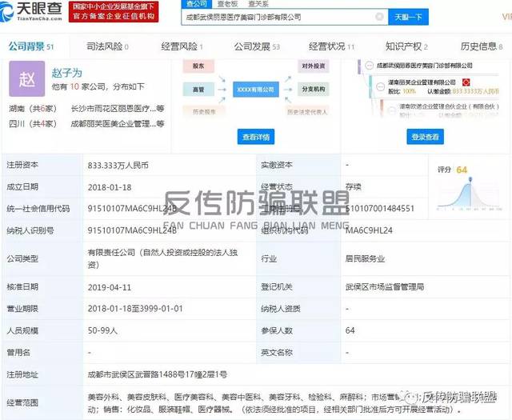Viewport: 512px width, 420px height.
Task: Click the 对外投资 node in diagram
Action: tap(313, 66)
